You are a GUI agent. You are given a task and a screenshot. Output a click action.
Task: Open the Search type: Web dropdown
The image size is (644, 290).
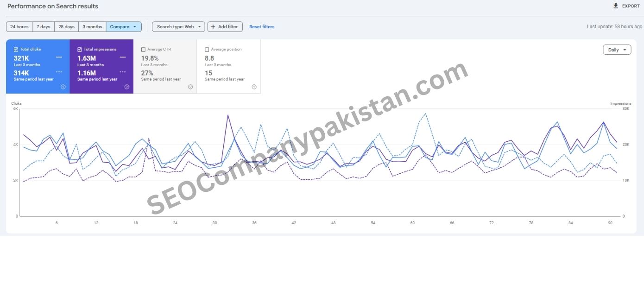pyautogui.click(x=178, y=26)
